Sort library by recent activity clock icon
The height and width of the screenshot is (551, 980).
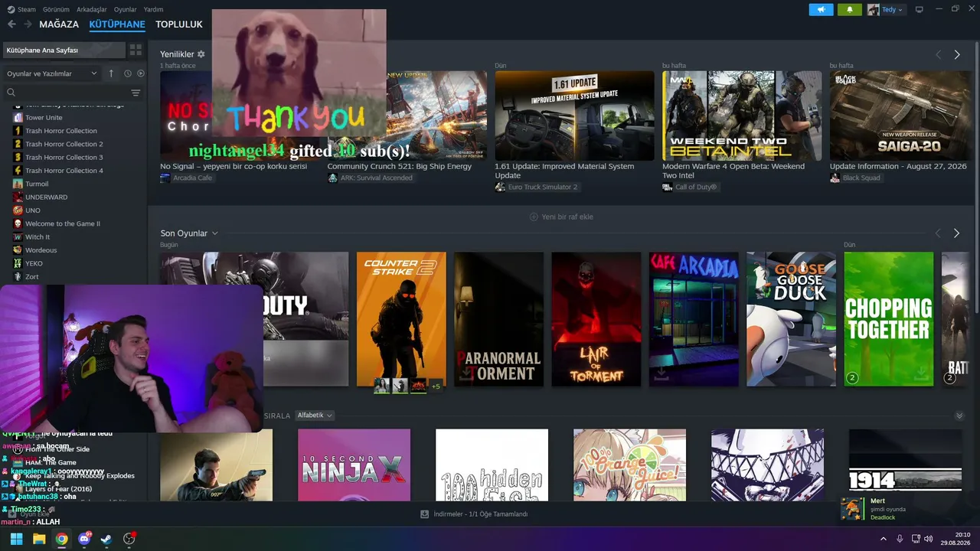[x=127, y=73]
